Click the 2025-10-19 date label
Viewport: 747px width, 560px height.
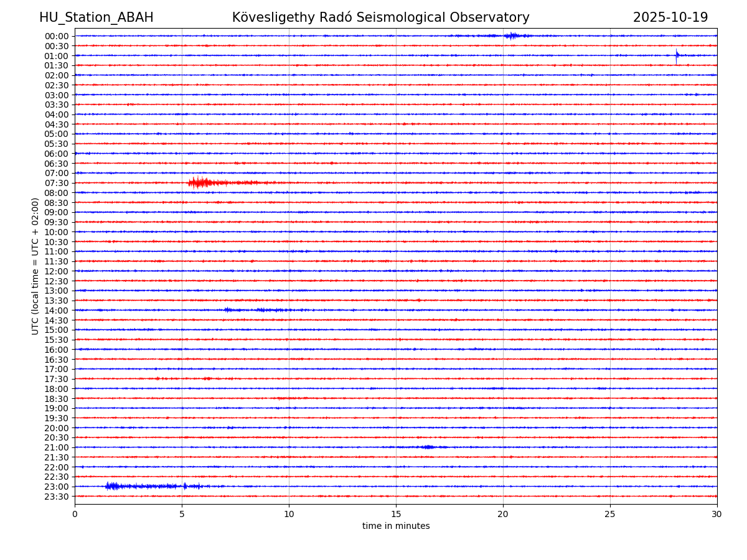(670, 17)
